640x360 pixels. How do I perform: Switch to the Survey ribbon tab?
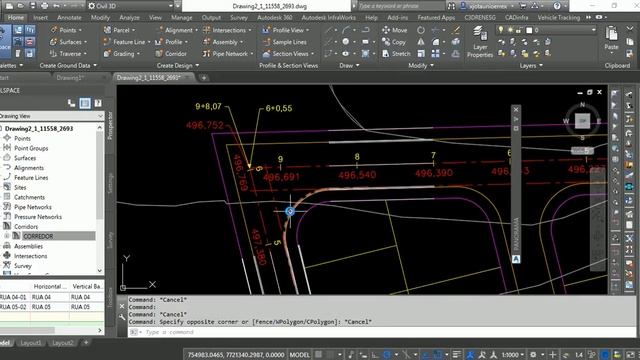click(x=239, y=18)
